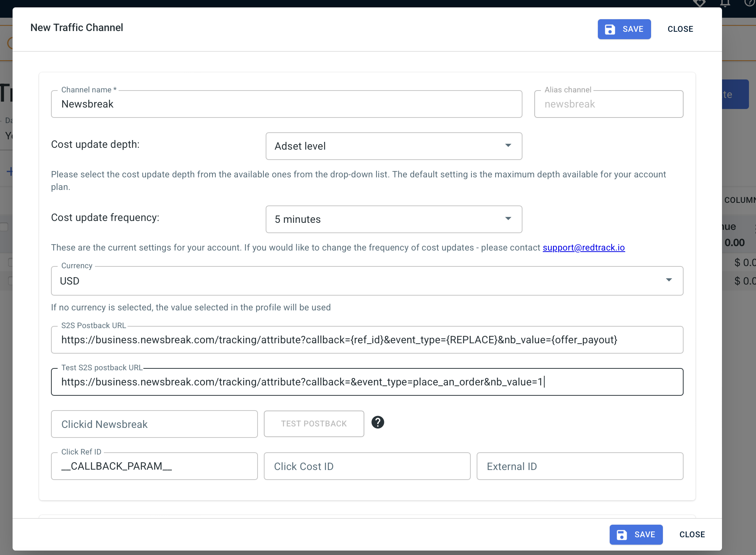
Task: Click the bottom CLOSE button
Action: pos(692,535)
